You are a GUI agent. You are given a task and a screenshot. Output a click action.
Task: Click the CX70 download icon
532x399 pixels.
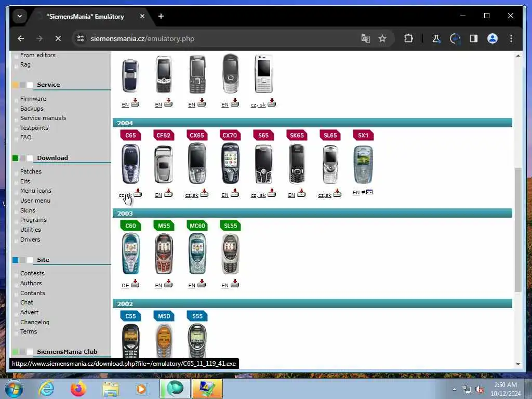click(235, 193)
